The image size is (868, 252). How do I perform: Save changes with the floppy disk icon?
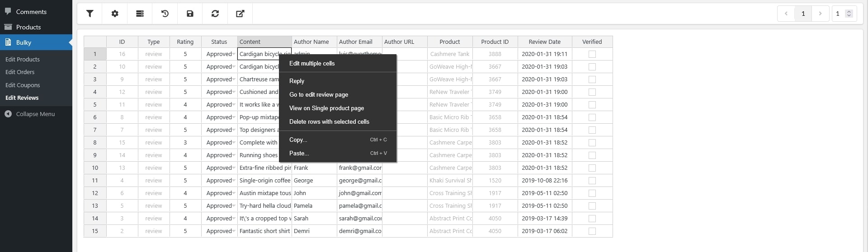point(190,14)
